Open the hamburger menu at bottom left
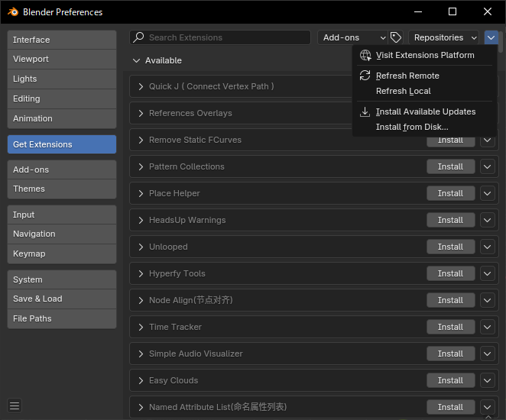 point(15,405)
